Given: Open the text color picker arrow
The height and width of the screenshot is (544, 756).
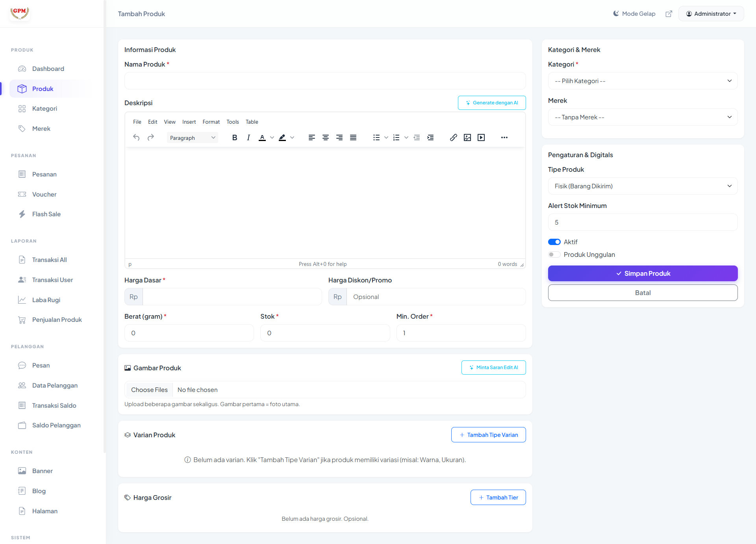Looking at the screenshot, I should tap(272, 137).
